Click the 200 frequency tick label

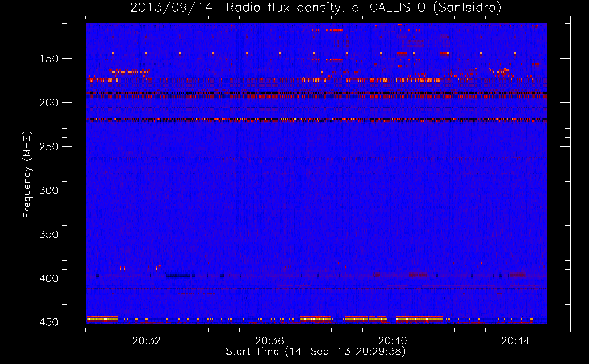coord(49,103)
